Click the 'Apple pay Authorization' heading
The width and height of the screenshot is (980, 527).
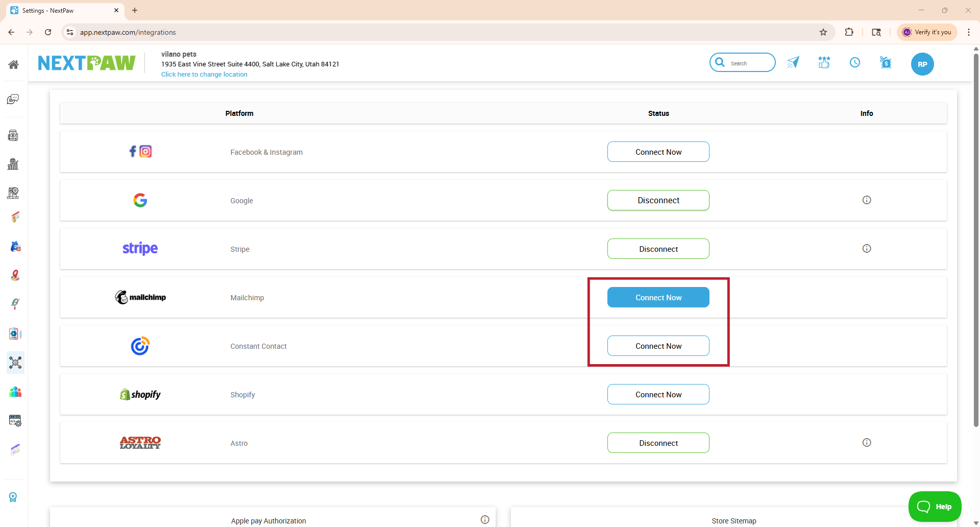268,521
